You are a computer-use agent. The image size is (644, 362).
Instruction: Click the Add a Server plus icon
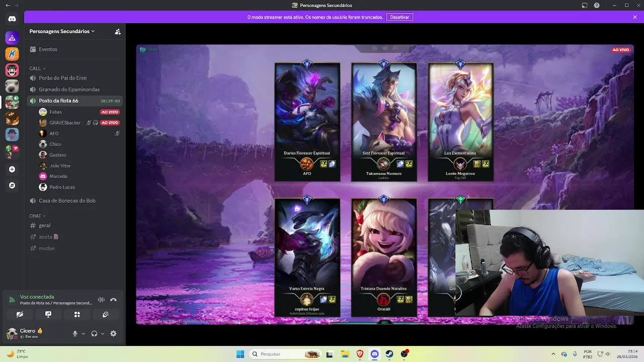12,169
